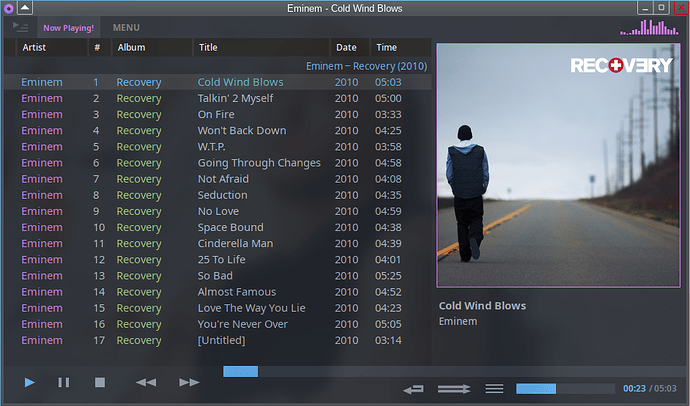Pause the current track
690x406 pixels.
point(63,382)
